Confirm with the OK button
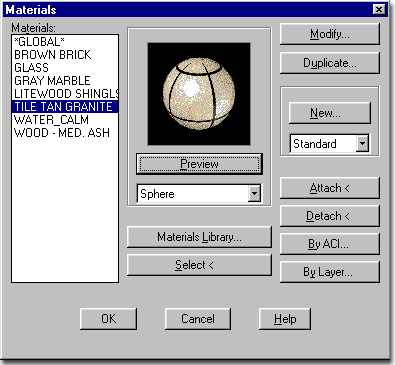395x365 pixels. click(x=108, y=319)
